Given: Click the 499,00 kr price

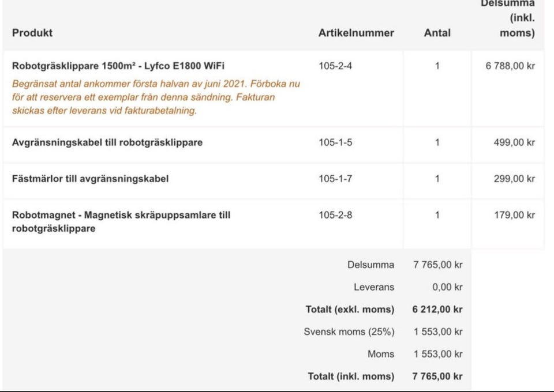Looking at the screenshot, I should 514,142.
